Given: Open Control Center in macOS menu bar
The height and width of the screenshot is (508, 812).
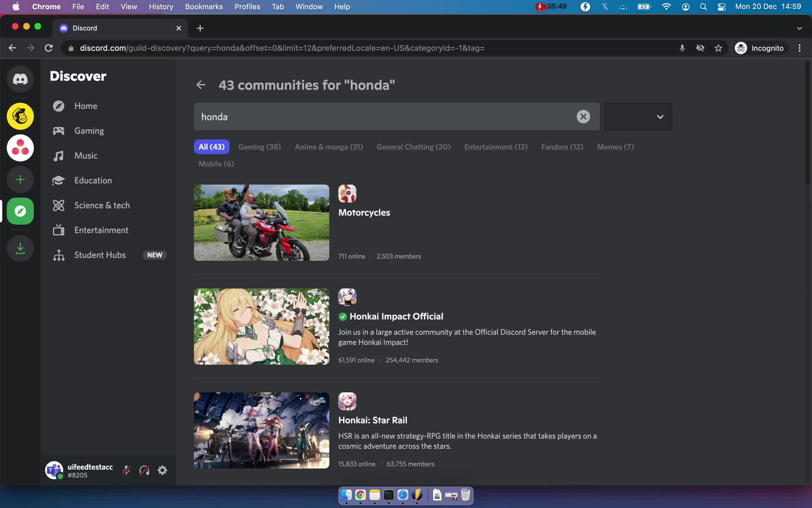Looking at the screenshot, I should click(721, 7).
